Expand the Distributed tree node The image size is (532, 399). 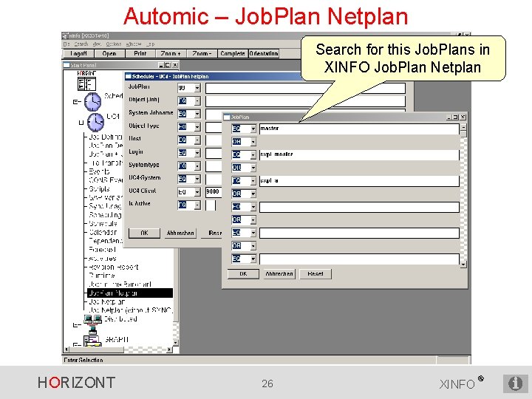[x=75, y=325]
